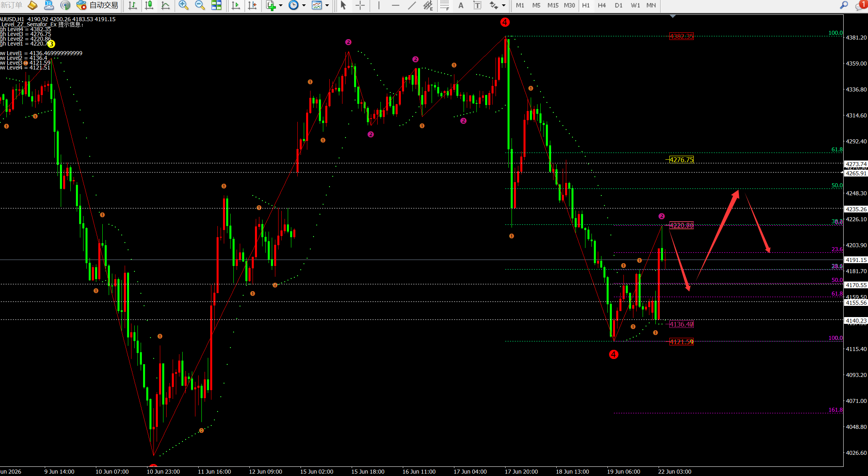Switch to M15 timeframe

[x=553, y=5]
